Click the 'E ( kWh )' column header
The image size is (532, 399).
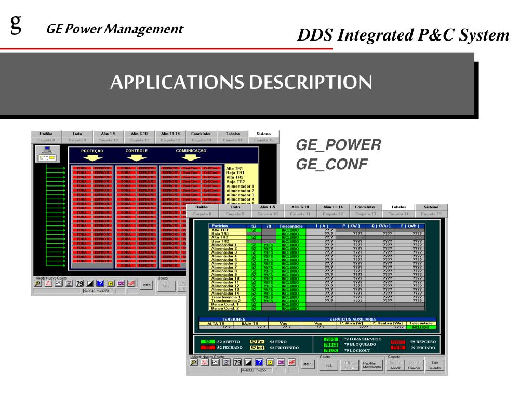point(410,226)
